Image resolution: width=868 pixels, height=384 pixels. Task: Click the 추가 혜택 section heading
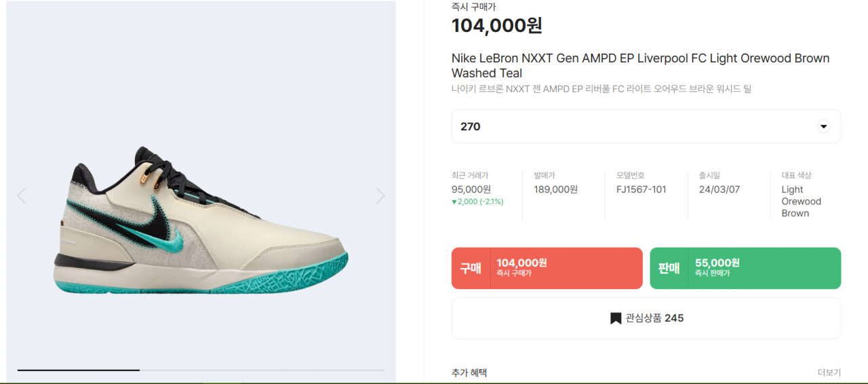(x=469, y=372)
